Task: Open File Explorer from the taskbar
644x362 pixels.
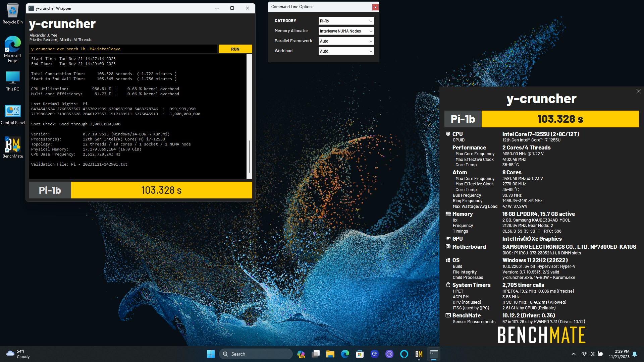Action: pos(330,354)
